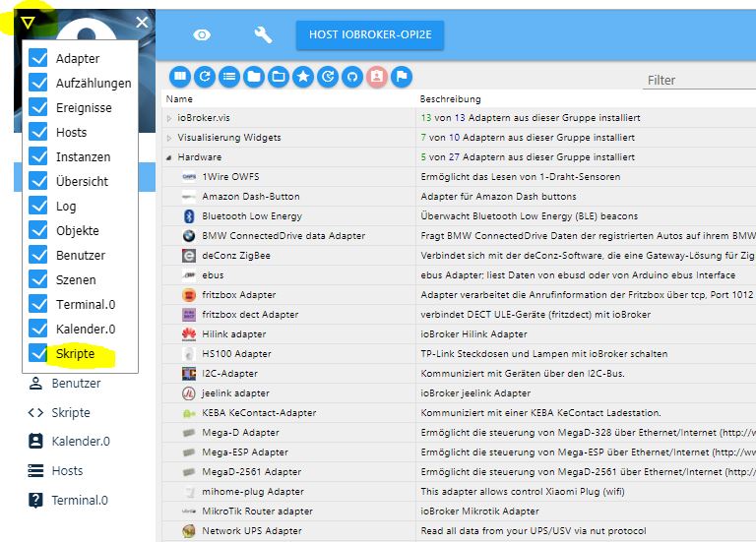Select the Amazon Dash-Button row
Screen dimensions: 756x542
[459, 197]
